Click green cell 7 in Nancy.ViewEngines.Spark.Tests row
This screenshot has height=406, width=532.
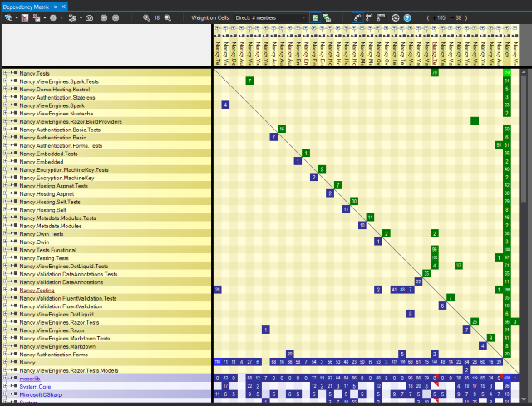[x=249, y=81]
